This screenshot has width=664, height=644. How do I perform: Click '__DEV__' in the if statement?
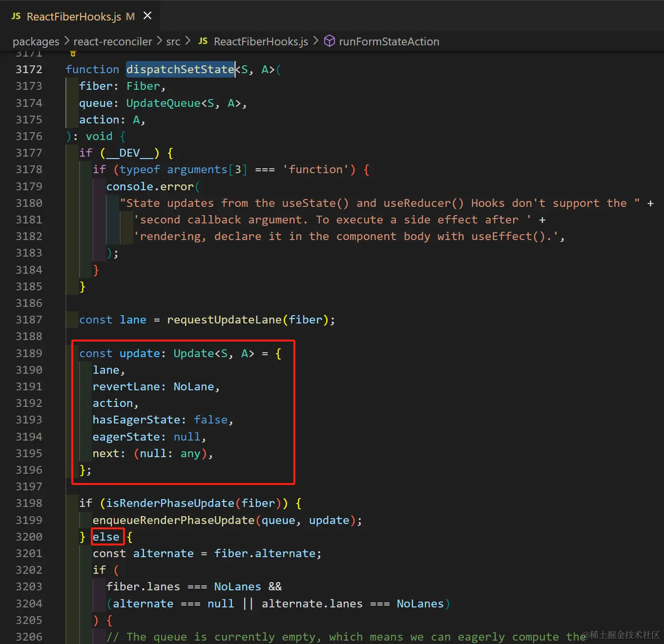point(129,153)
